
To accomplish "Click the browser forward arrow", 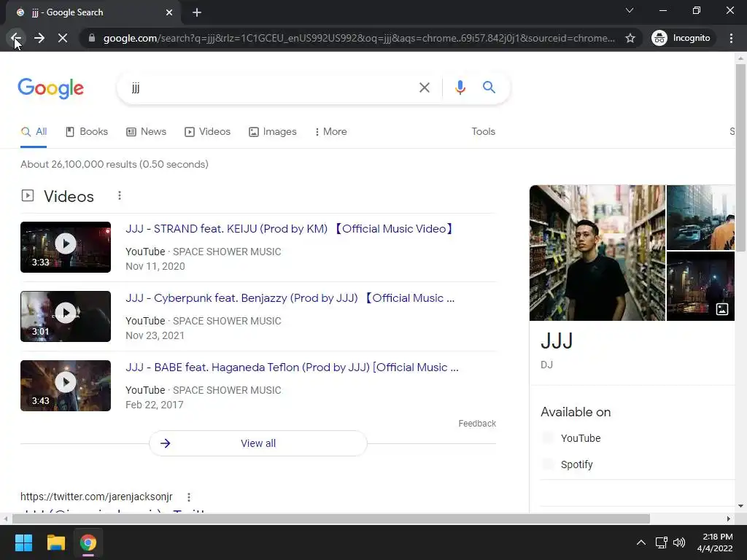I will [39, 38].
